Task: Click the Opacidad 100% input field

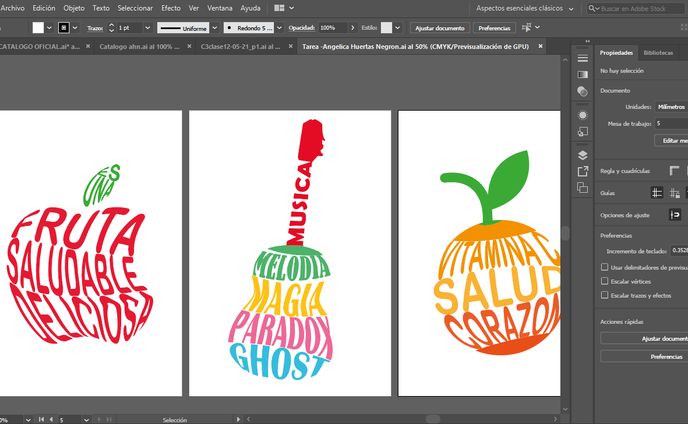Action: [332, 28]
